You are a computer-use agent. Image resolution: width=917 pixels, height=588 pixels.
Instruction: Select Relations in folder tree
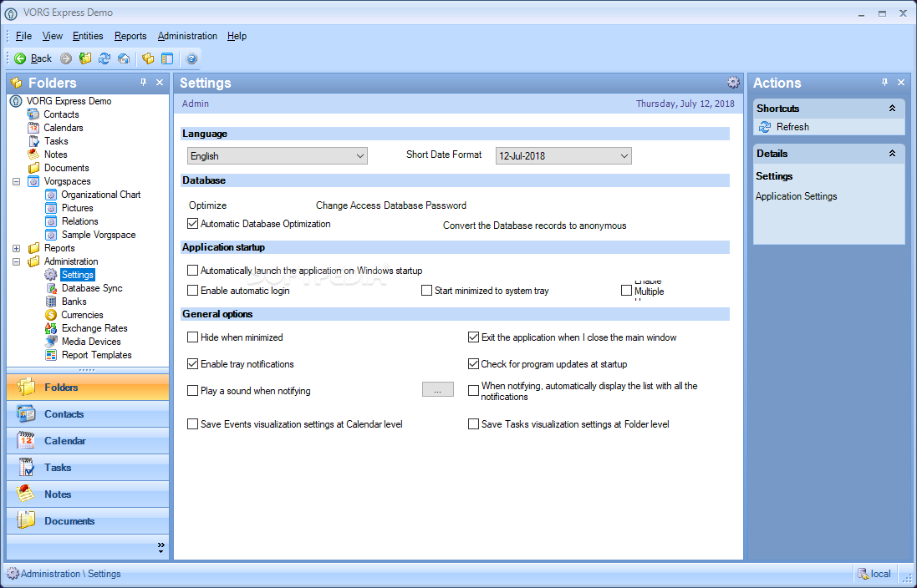(x=80, y=221)
